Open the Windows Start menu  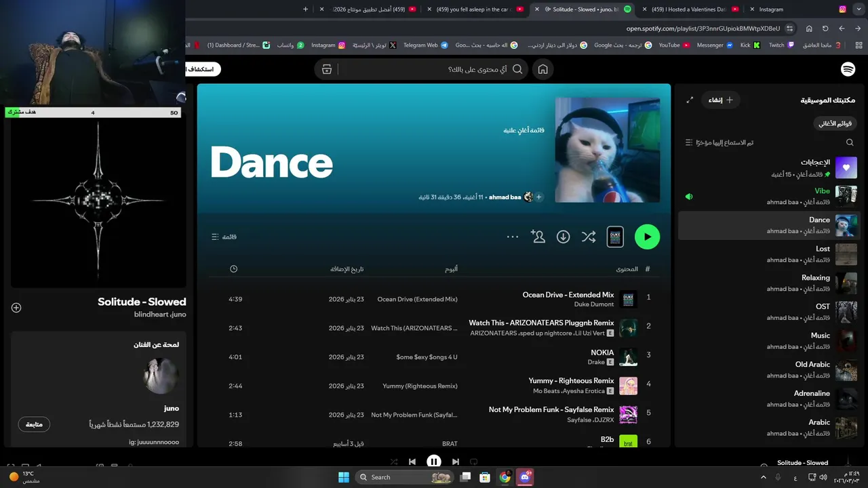pos(344,477)
